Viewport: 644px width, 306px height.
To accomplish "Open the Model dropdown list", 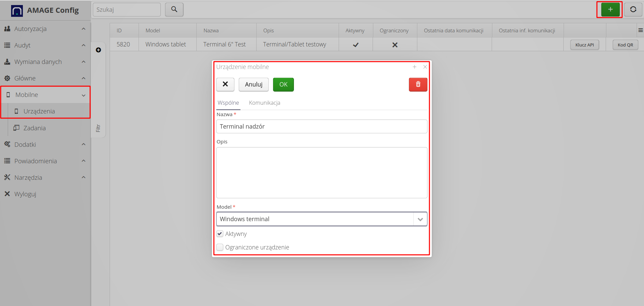I will pos(420,219).
